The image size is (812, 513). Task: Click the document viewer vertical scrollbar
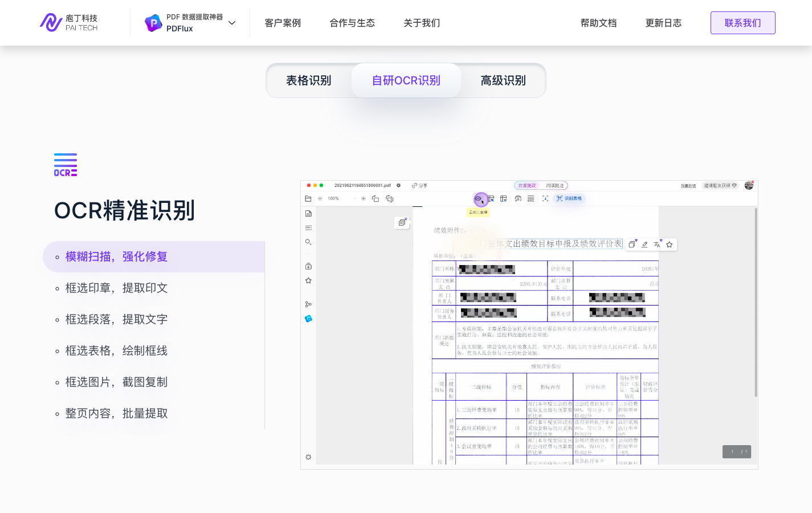pyautogui.click(x=756, y=302)
